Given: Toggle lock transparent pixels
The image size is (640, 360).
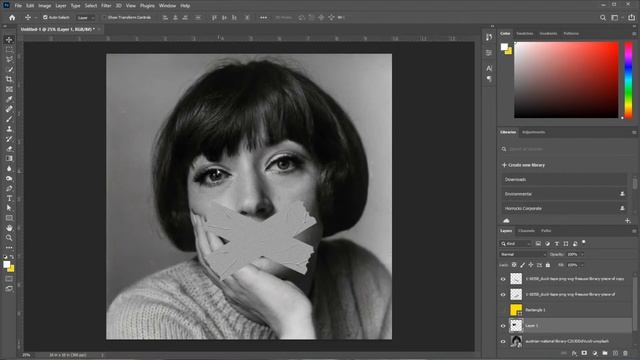Looking at the screenshot, I should click(x=514, y=265).
